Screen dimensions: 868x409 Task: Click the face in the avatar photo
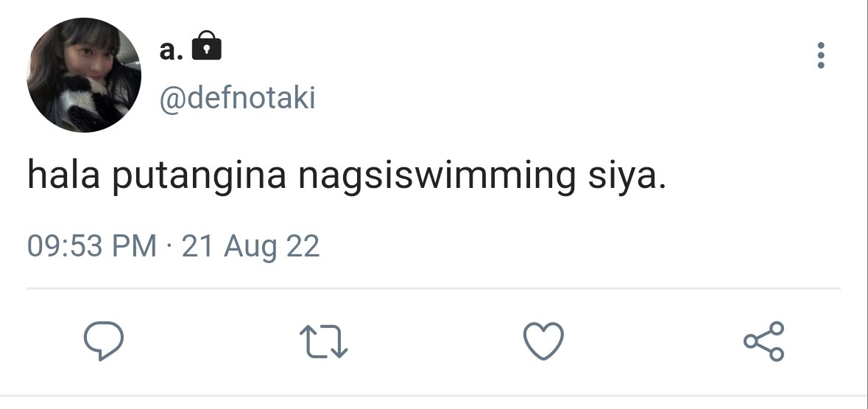[91, 61]
